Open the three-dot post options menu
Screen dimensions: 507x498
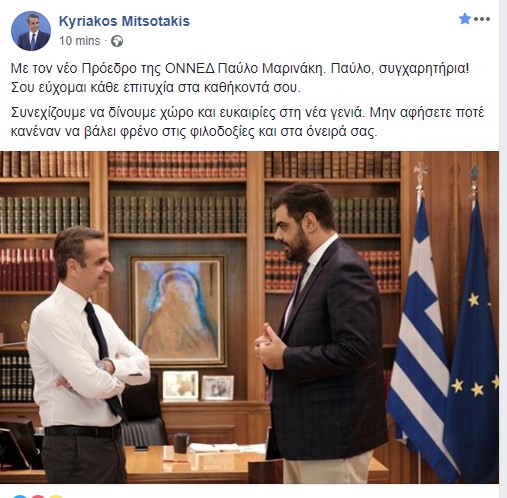(482, 19)
